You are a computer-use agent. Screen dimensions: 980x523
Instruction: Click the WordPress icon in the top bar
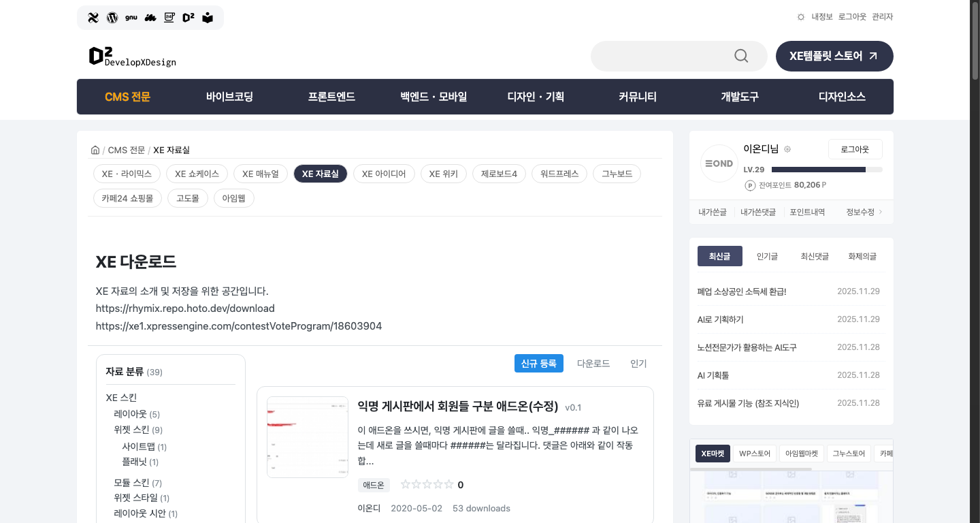[x=112, y=18]
